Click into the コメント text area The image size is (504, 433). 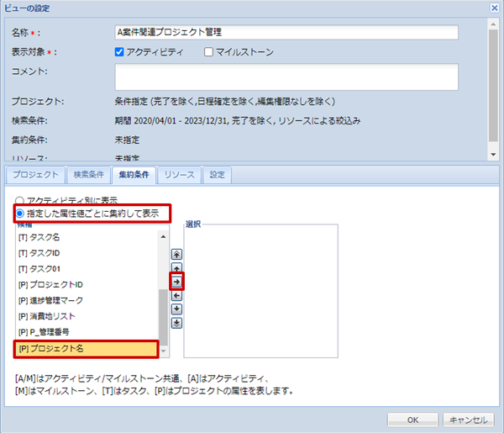(x=286, y=77)
